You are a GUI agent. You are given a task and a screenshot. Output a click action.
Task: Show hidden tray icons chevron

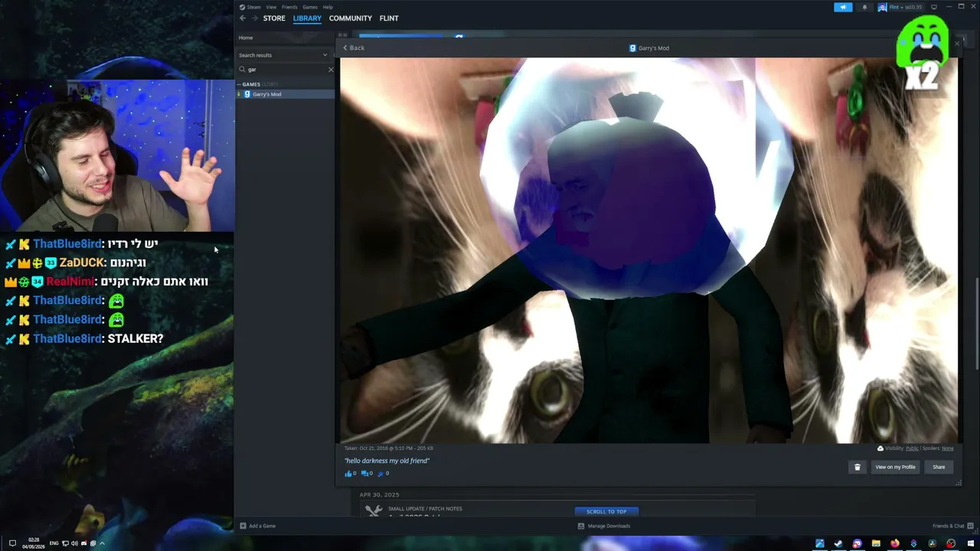pyautogui.click(x=102, y=543)
